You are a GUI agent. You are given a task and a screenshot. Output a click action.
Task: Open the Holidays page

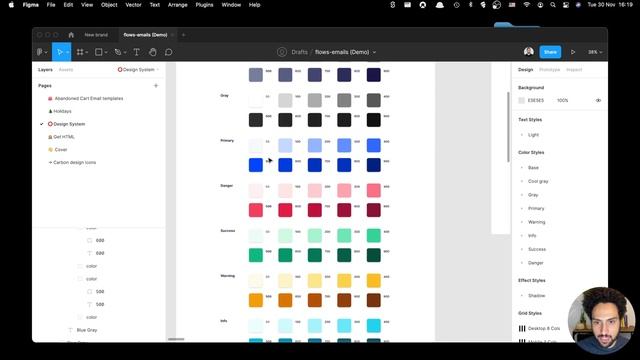pos(62,111)
